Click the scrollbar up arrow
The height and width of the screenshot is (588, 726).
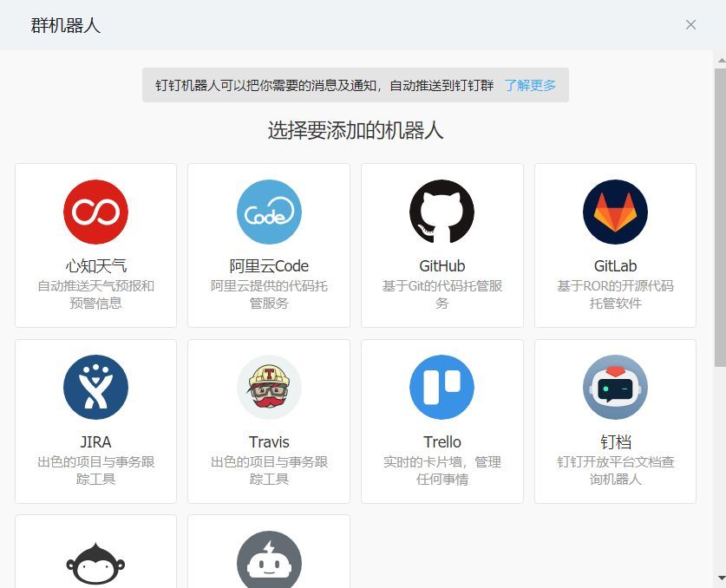(x=721, y=60)
